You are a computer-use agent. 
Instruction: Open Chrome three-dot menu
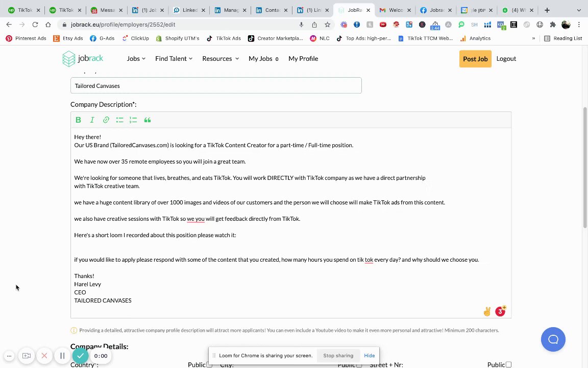point(579,25)
